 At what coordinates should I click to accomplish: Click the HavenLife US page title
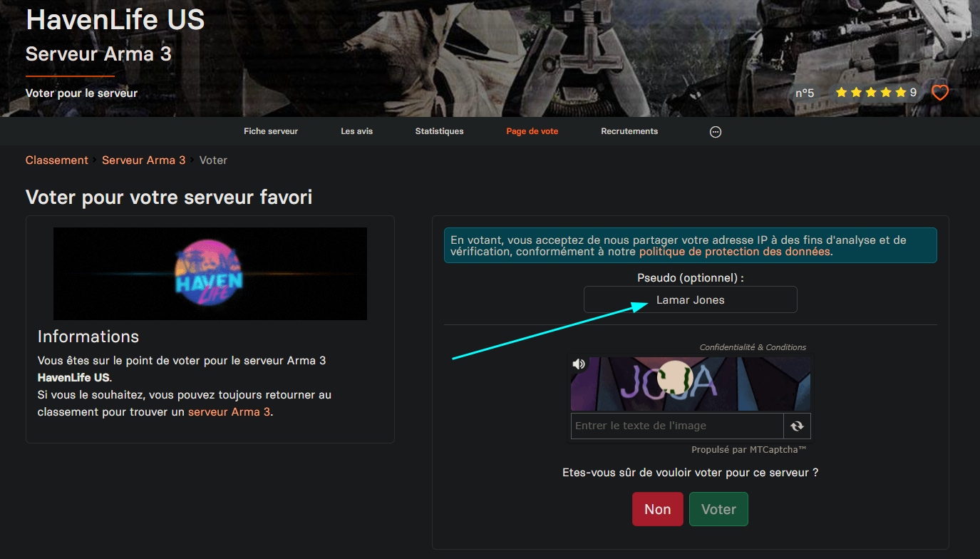(115, 19)
